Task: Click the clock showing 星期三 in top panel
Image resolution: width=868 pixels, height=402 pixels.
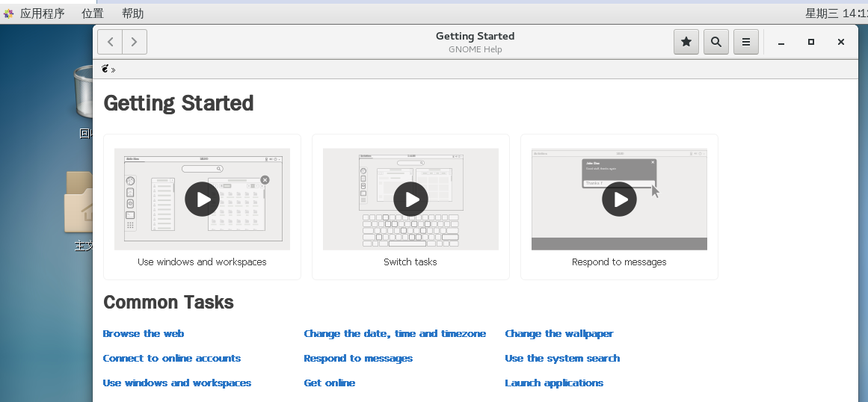Action: point(836,13)
